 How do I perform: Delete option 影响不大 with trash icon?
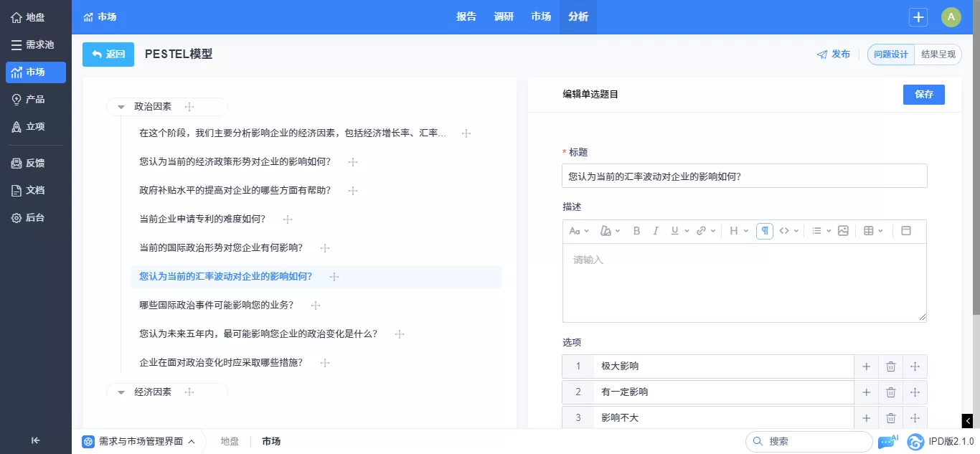(x=890, y=418)
